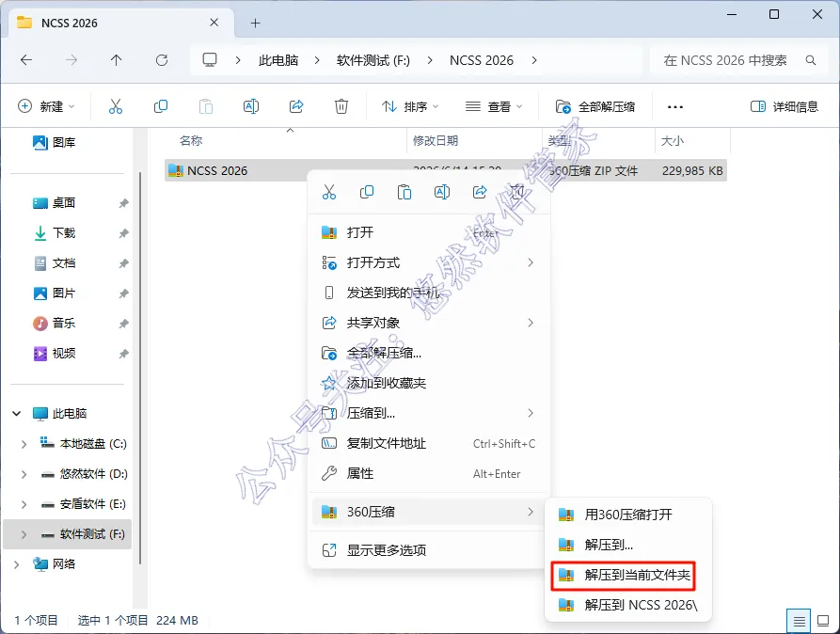
Task: Choose 复制文件地址 menu entry
Action: pos(429,443)
